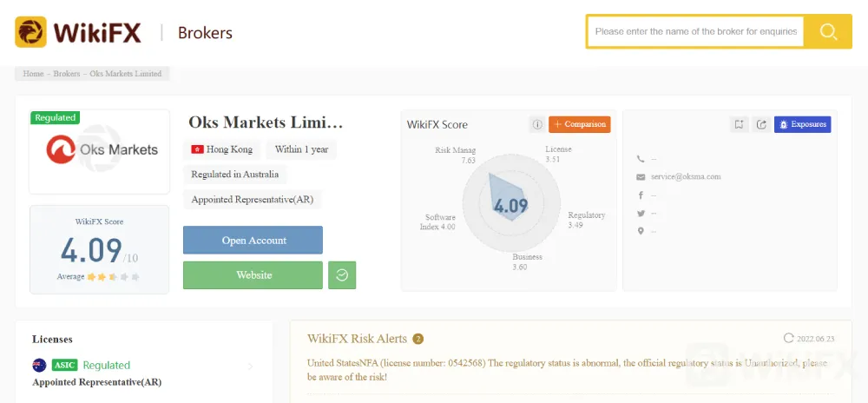Screen dimensions: 868x403
Task: Click the green Website button
Action: point(253,275)
